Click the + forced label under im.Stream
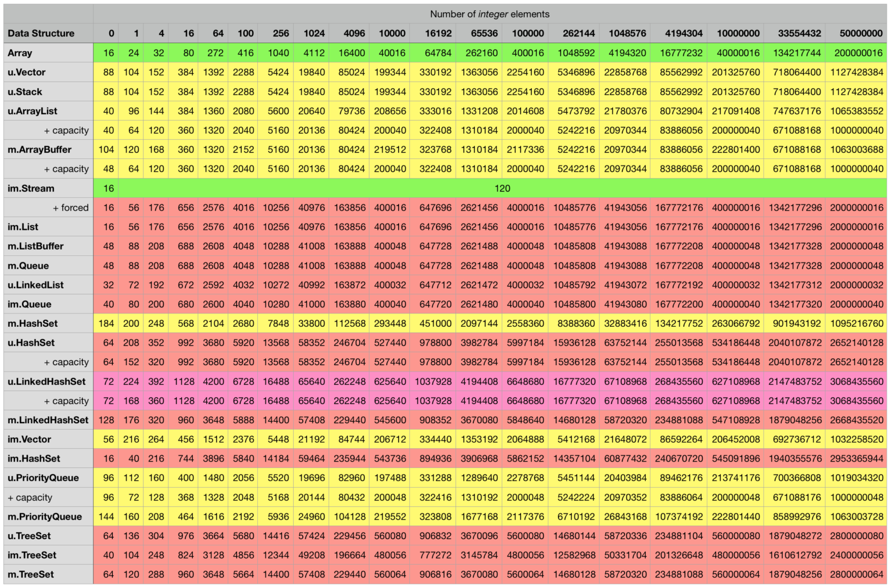 click(71, 207)
